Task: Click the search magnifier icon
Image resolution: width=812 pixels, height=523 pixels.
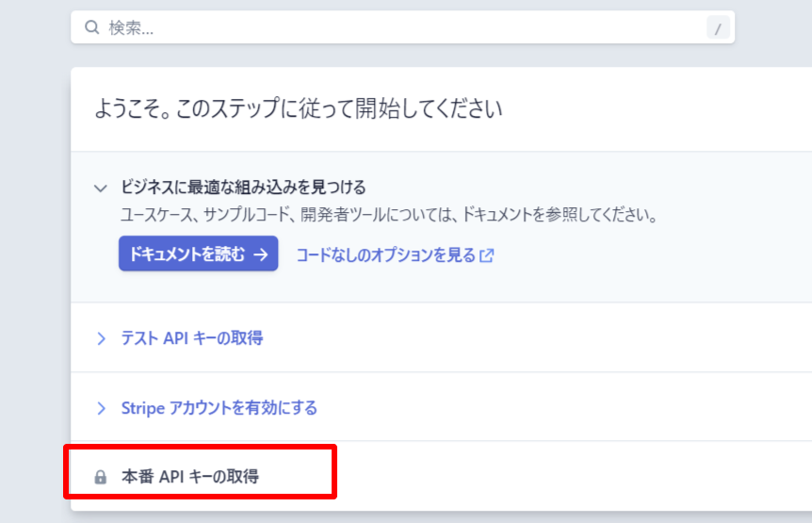Action: 91,27
